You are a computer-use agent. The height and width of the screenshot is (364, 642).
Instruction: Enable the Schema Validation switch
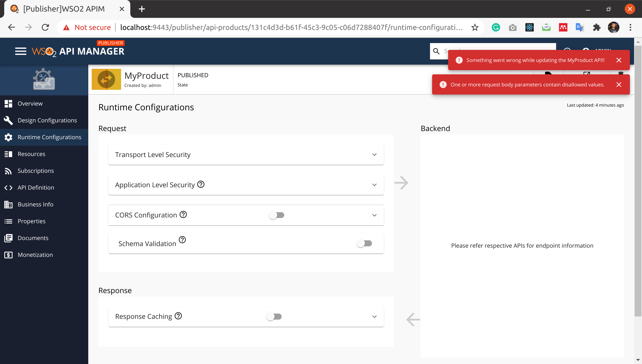[364, 243]
